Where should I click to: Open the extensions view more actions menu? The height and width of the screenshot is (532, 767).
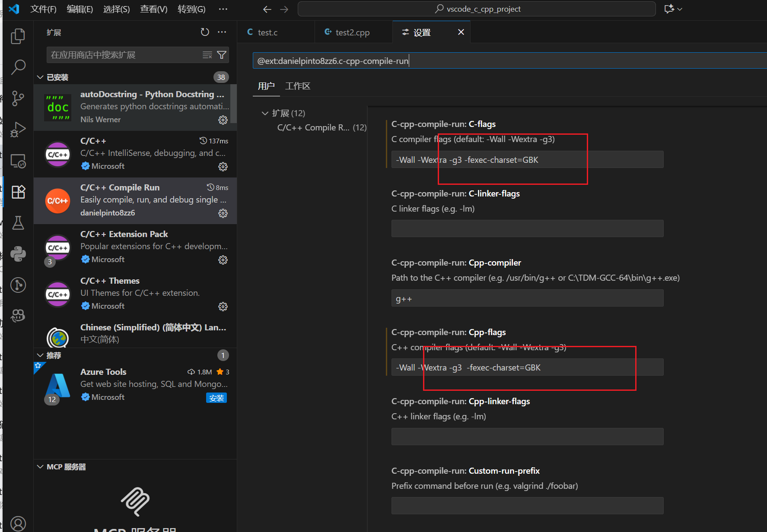(x=222, y=32)
